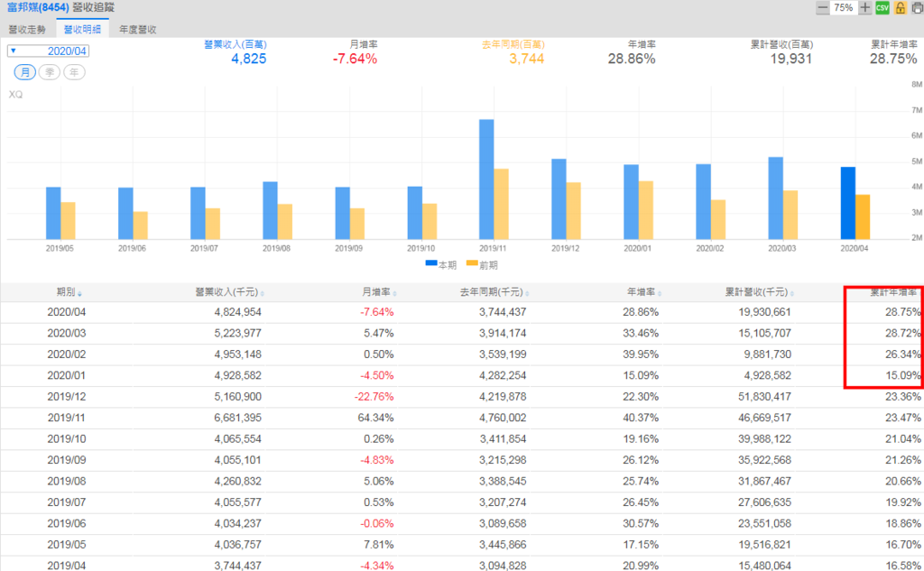Click prior-year value 4,760,002

tap(503, 419)
